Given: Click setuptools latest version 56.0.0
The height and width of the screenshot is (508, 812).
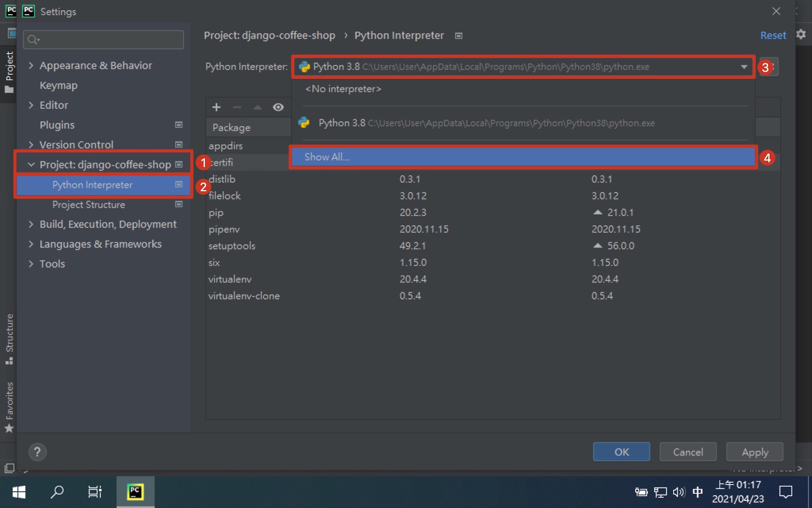Looking at the screenshot, I should pos(621,246).
